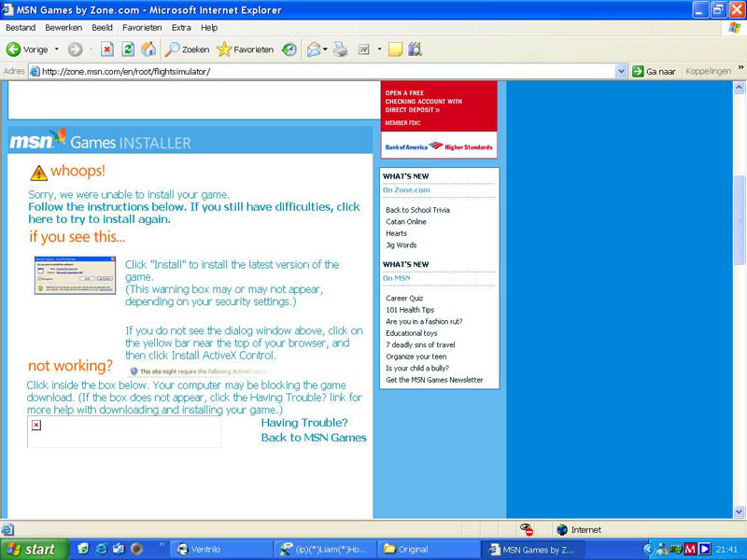Open the History (clock) toolbar icon

290,49
